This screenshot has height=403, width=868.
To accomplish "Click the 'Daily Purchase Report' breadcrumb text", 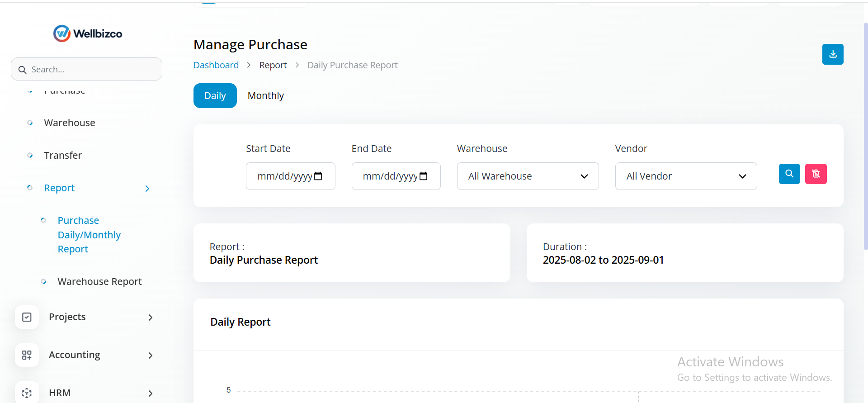I will tap(353, 65).
